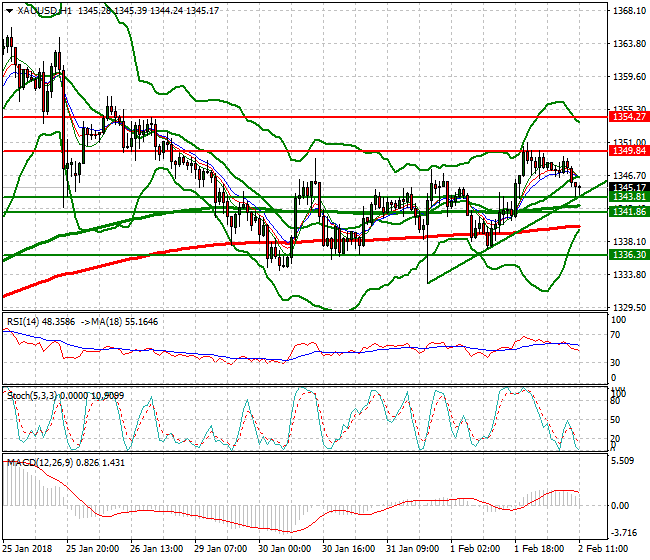
Task: Click the green 1336.30 level label
Action: (x=629, y=255)
